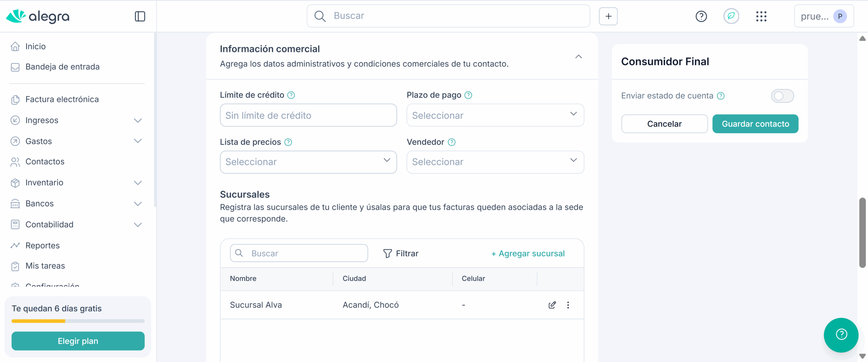868x362 pixels.
Task: Open the apps grid icon
Action: (x=761, y=16)
